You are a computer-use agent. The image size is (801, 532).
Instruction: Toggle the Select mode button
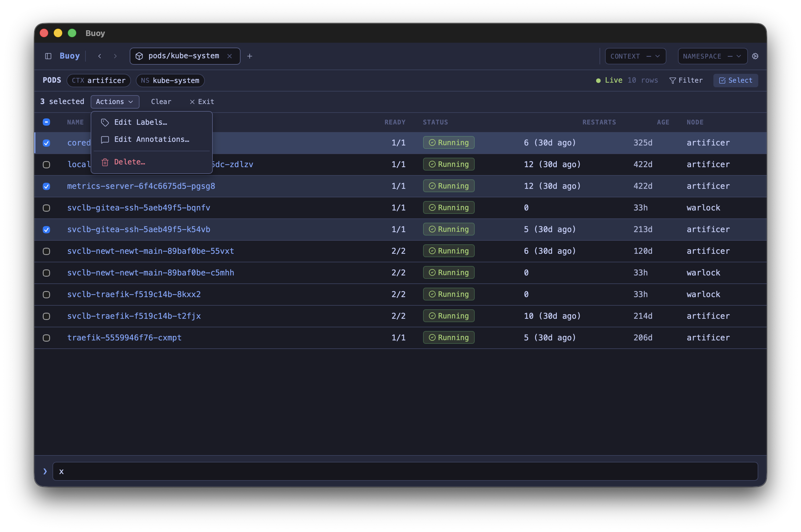735,81
